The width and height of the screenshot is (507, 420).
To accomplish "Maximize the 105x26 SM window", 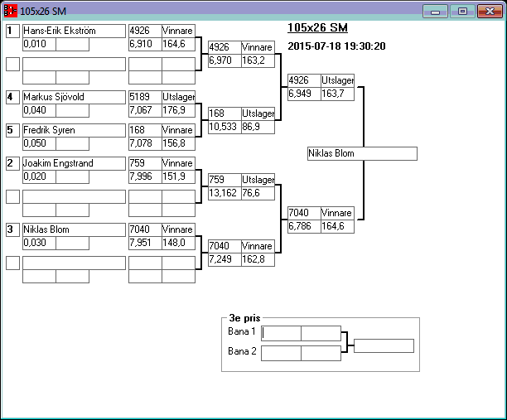I will 462,11.
